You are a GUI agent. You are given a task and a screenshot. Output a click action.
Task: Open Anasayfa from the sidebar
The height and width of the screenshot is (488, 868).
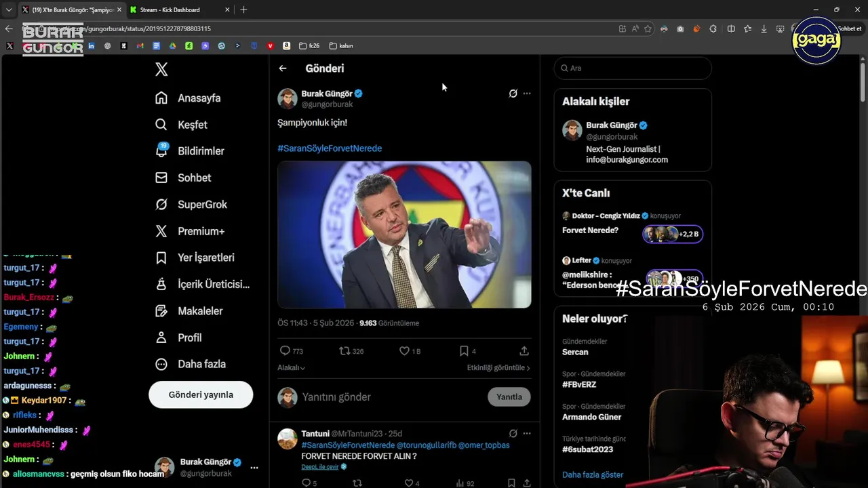tap(188, 98)
